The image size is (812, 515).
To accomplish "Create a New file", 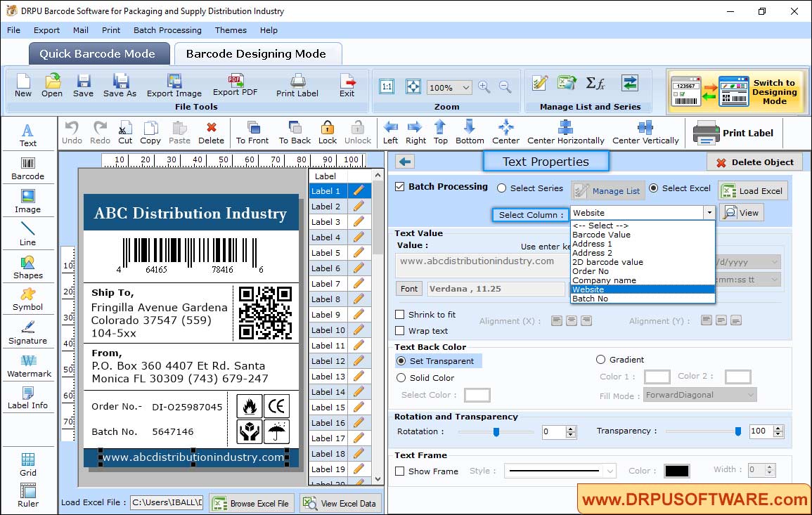I will [23, 86].
